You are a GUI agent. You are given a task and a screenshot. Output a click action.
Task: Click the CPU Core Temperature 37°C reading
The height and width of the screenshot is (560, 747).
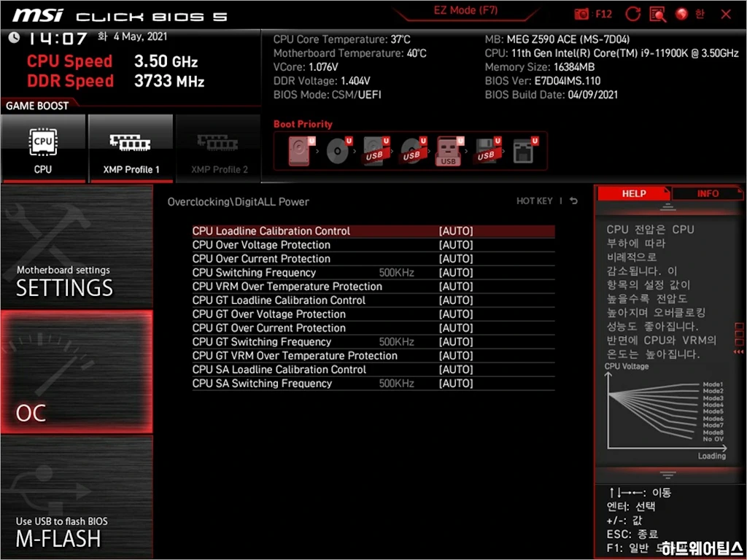point(341,39)
